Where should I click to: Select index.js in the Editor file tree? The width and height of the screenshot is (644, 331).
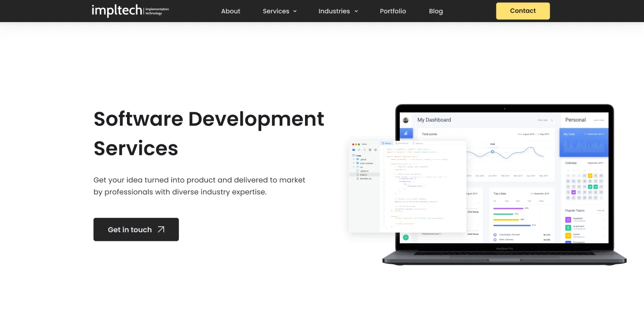click(x=363, y=175)
